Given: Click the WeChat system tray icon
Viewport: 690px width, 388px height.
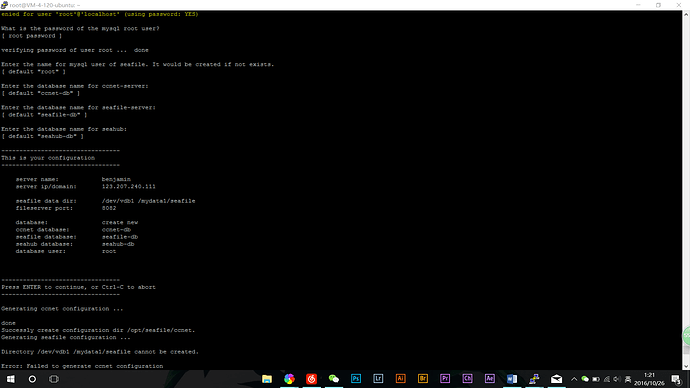Looking at the screenshot, I should [x=585, y=379].
